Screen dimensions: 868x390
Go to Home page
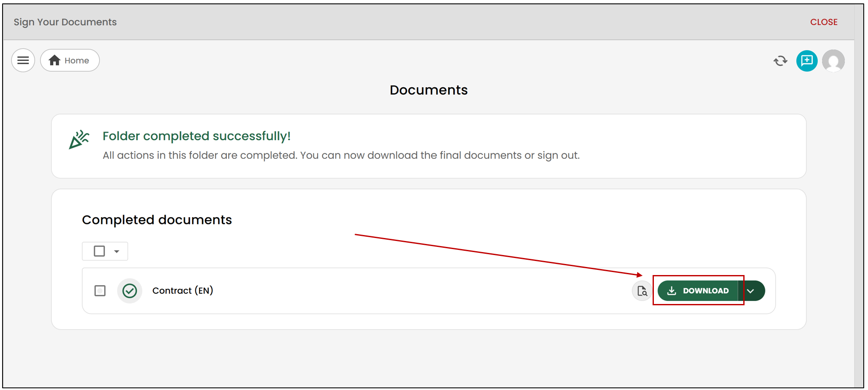click(x=70, y=60)
